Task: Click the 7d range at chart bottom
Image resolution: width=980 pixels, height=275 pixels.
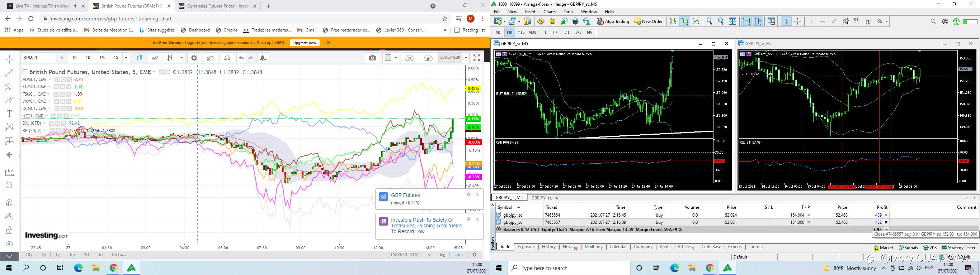Action: (x=86, y=255)
